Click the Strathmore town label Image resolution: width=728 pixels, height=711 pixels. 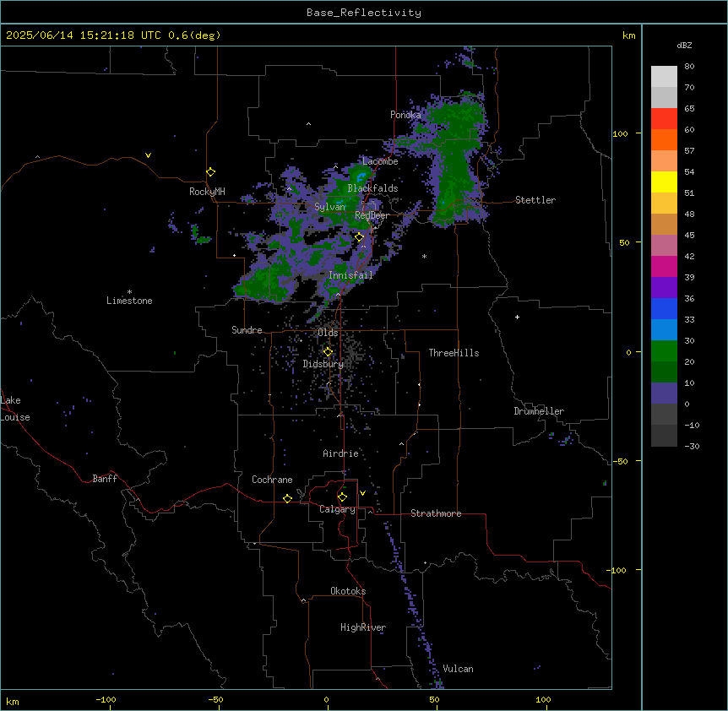(436, 513)
